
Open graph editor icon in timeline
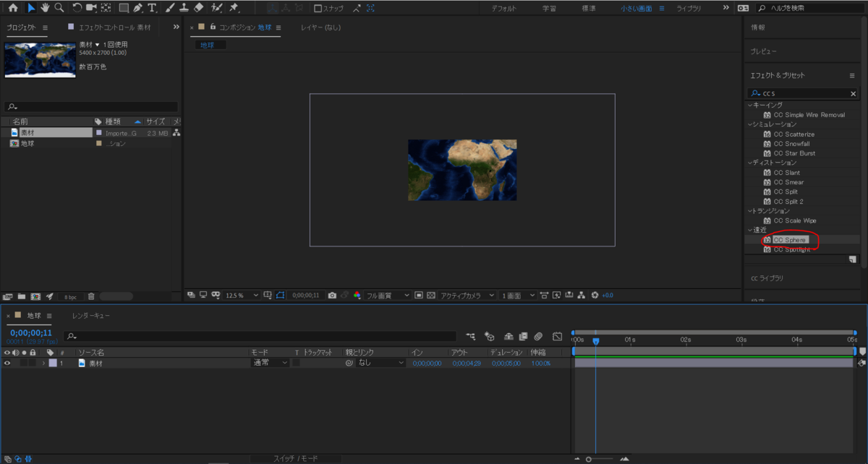coord(558,336)
